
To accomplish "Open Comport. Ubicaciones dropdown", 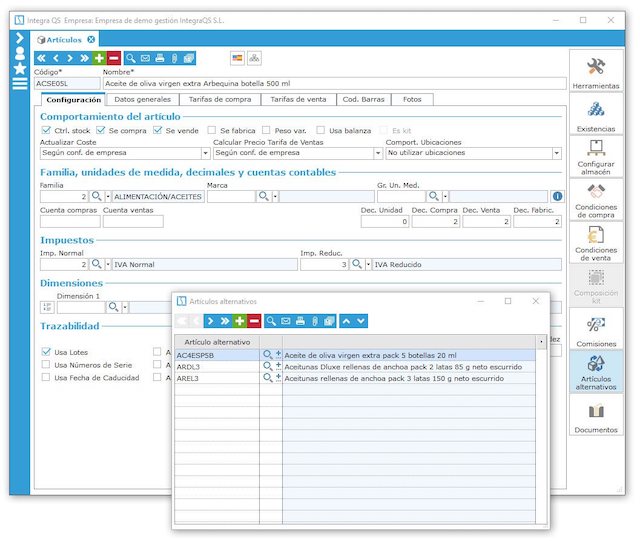I will pos(556,153).
